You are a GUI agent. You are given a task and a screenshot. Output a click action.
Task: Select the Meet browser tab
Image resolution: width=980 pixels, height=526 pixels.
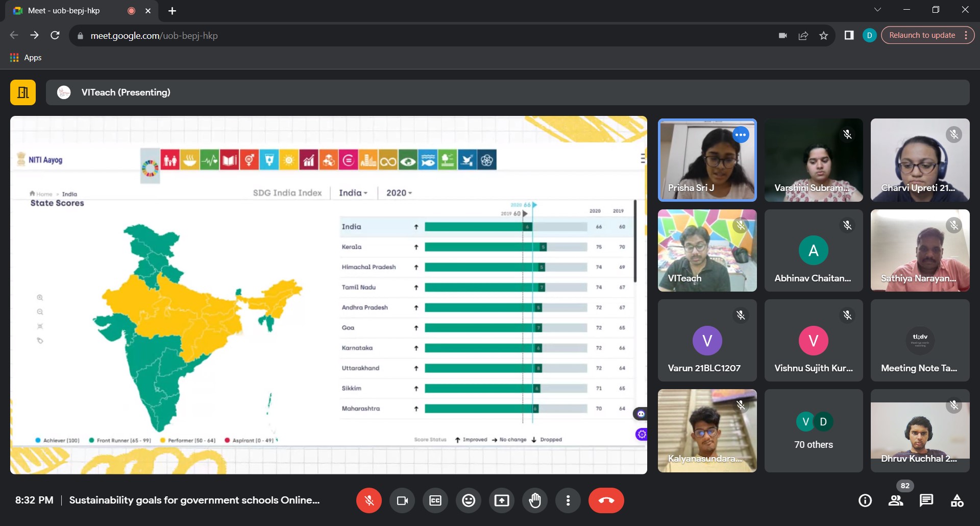(x=71, y=11)
